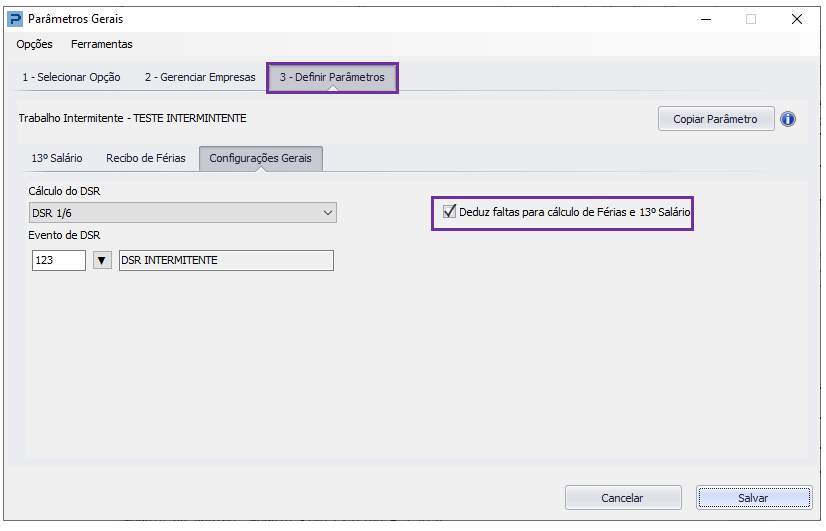
Task: Go to 2 - Gerenciar Empresas tab
Action: [x=200, y=77]
